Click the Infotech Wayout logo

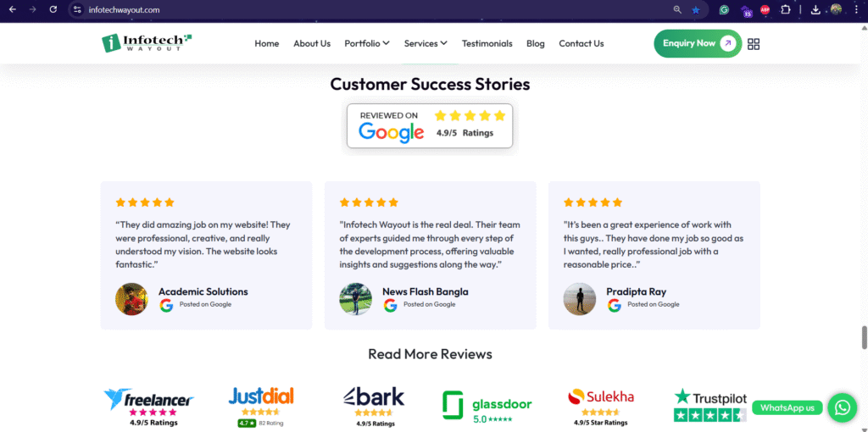coord(147,43)
